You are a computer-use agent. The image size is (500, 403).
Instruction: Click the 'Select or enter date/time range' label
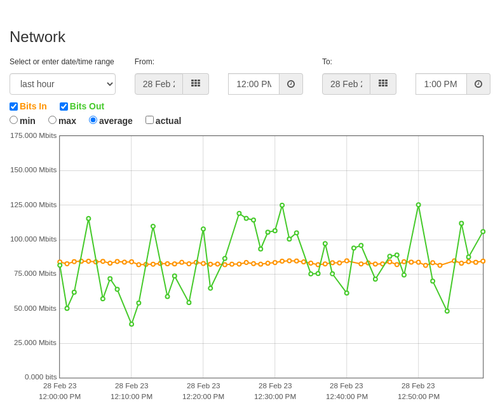click(x=62, y=62)
